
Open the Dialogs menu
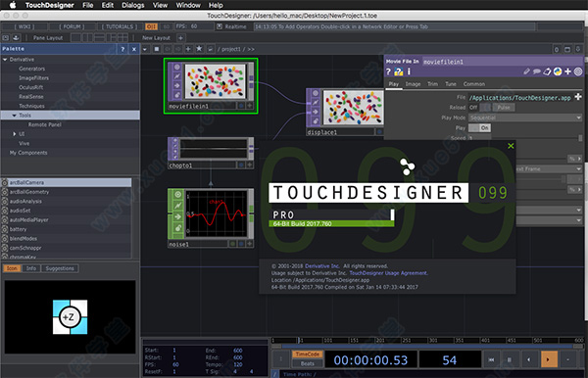pos(132,5)
